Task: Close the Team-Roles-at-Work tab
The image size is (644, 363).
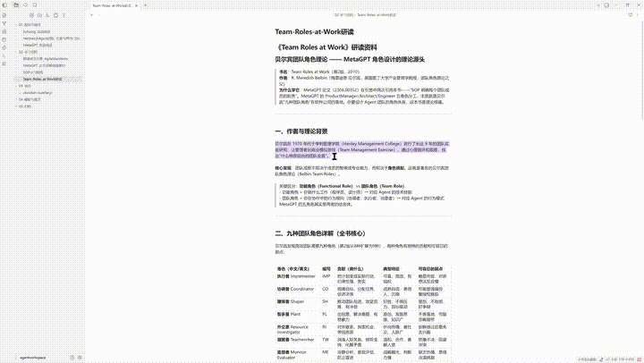Action: (136, 5)
